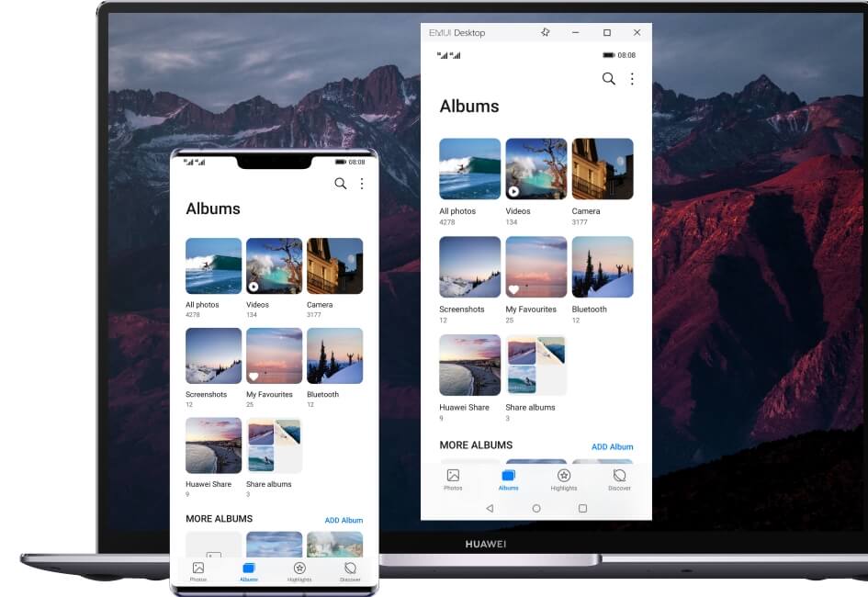Tap the Photos icon in the bottom bar

click(x=453, y=475)
